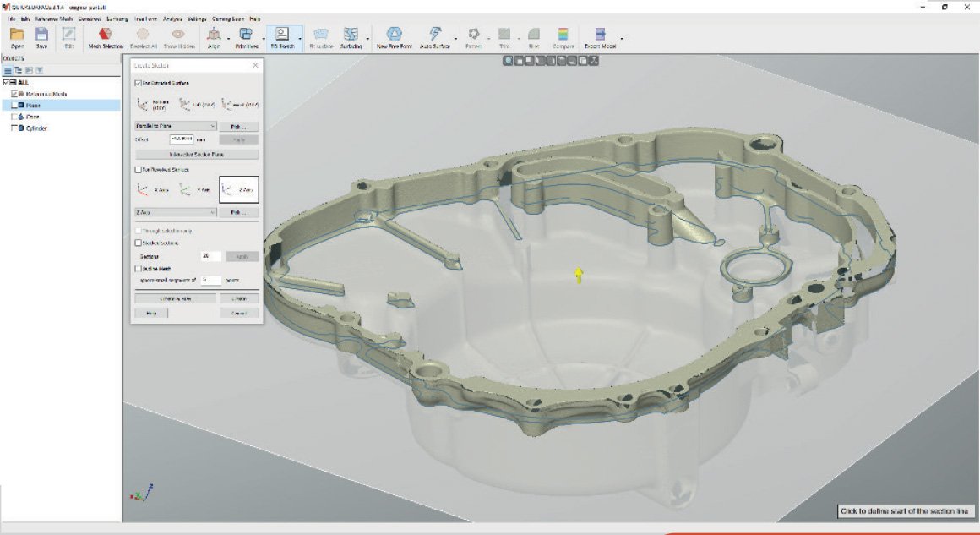980x535 pixels.
Task: Select the Trim toolbar icon
Action: (x=504, y=37)
